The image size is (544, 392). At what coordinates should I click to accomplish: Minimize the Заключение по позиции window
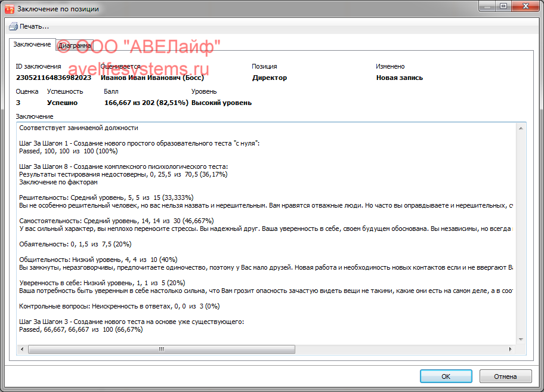tap(486, 6)
